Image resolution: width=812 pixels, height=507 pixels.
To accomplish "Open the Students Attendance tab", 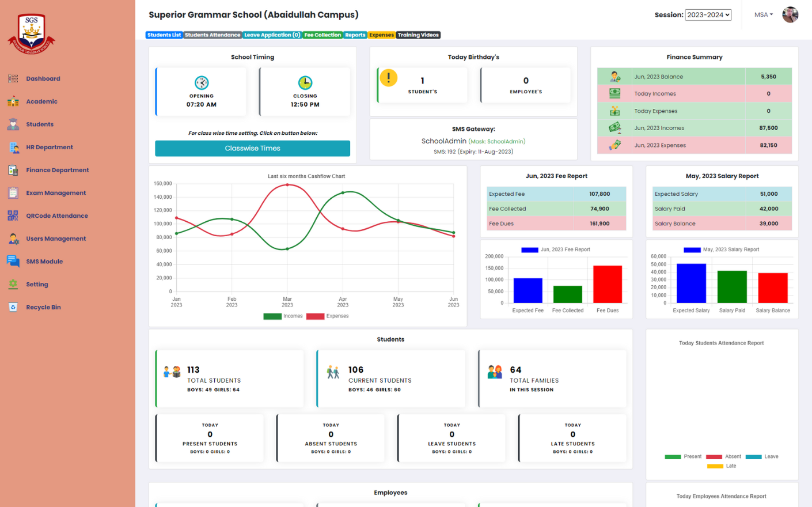I will pos(213,35).
